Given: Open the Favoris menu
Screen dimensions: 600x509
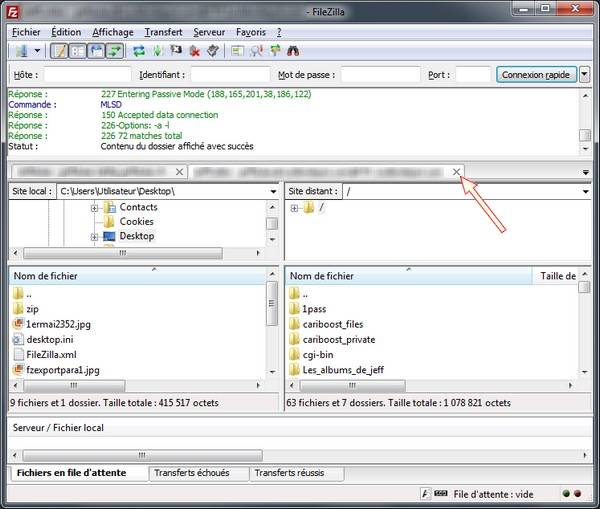Looking at the screenshot, I should coord(251,32).
